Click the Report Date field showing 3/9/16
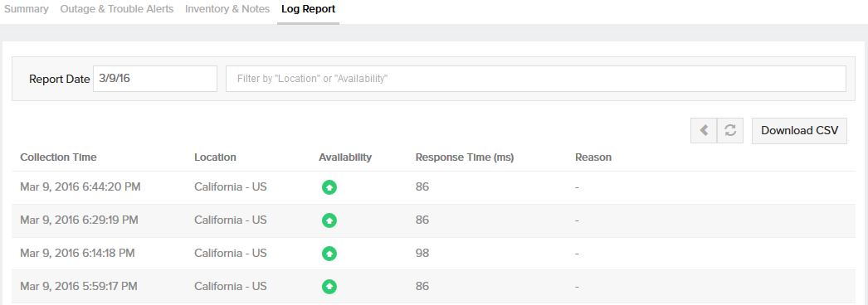868x305 pixels. coord(155,79)
